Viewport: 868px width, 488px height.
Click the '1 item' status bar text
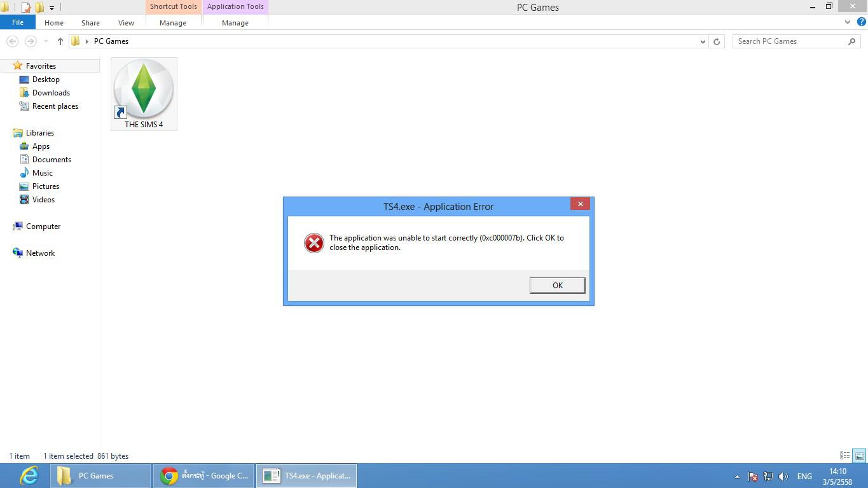pyautogui.click(x=19, y=456)
